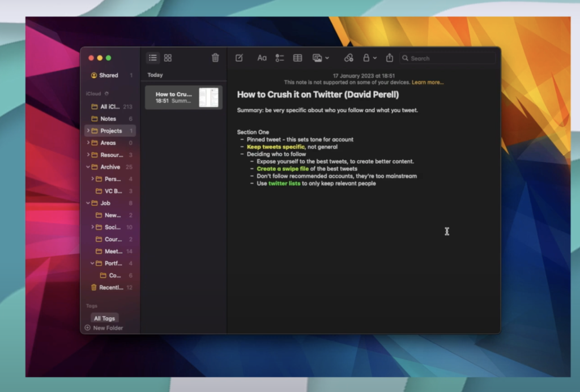Image resolution: width=580 pixels, height=392 pixels.
Task: Open the Archive folder
Action: click(x=110, y=167)
